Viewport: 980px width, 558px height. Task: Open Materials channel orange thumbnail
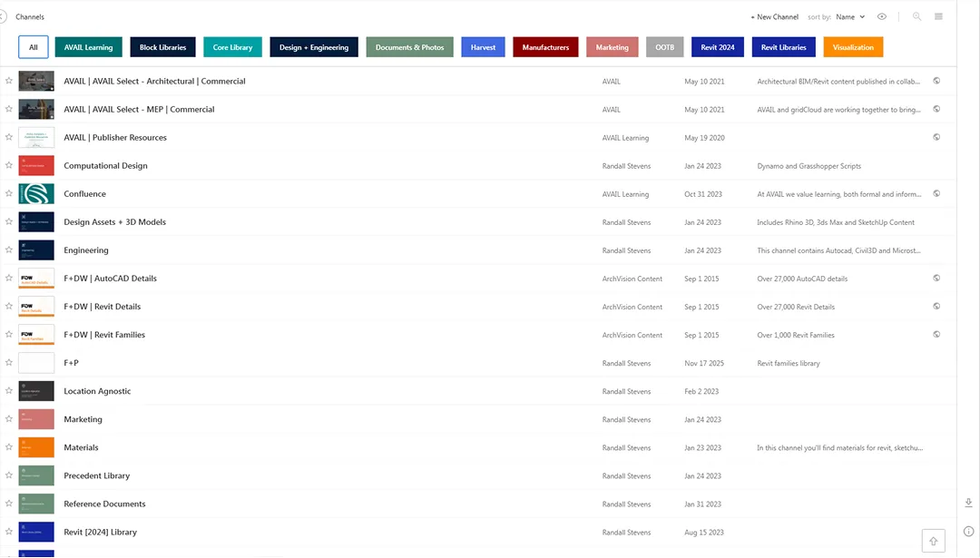click(x=36, y=447)
